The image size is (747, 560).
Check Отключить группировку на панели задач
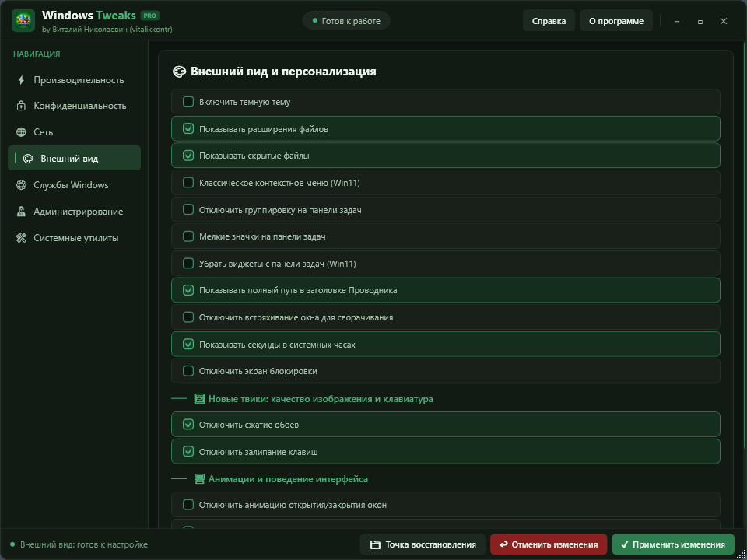click(x=188, y=209)
